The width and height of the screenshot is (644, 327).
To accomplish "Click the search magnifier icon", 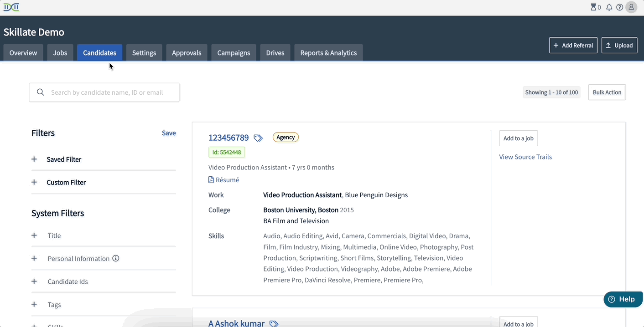I will 40,92.
